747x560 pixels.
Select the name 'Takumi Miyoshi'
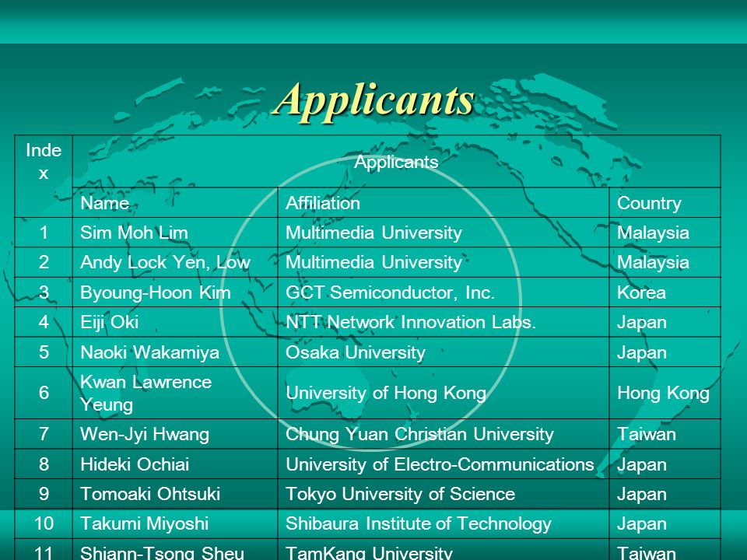click(x=145, y=523)
